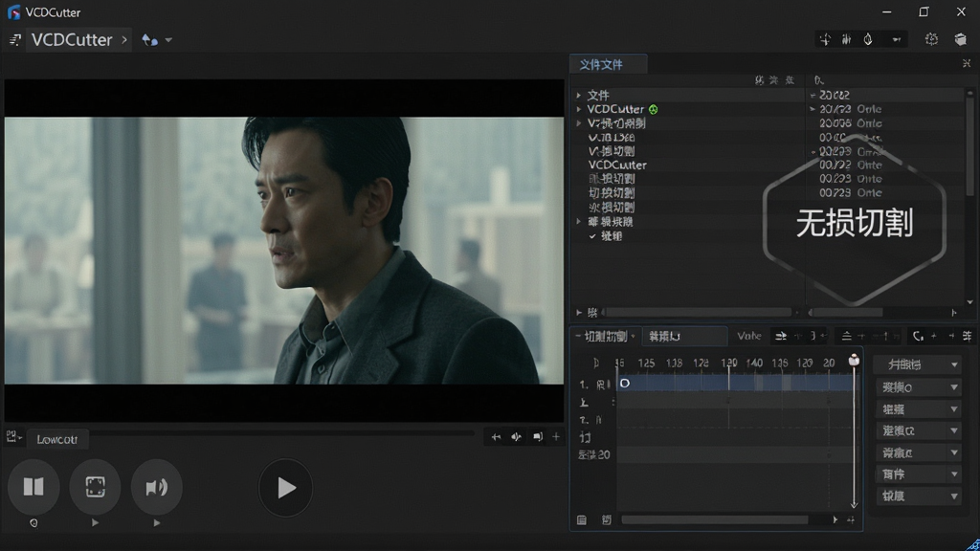Click the green badge icon next to VCDCutter
Viewport: 980px width, 551px height.
coord(653,109)
